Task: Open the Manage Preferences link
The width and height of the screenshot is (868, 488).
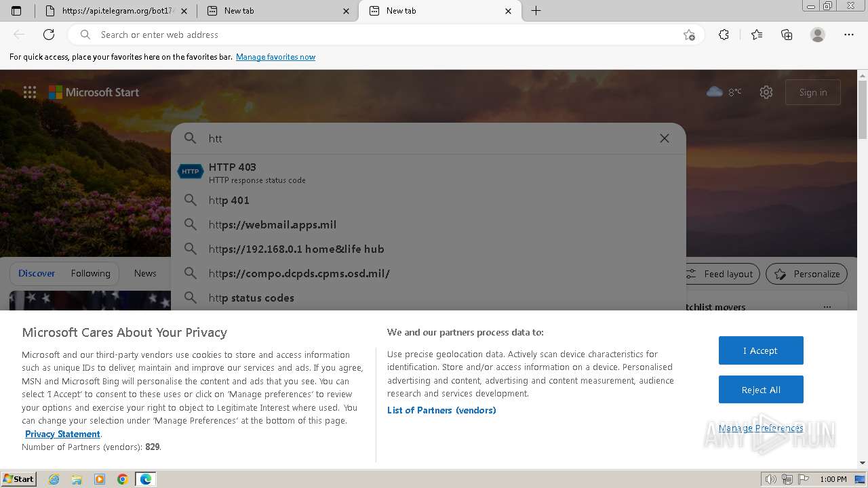Action: coord(761,428)
